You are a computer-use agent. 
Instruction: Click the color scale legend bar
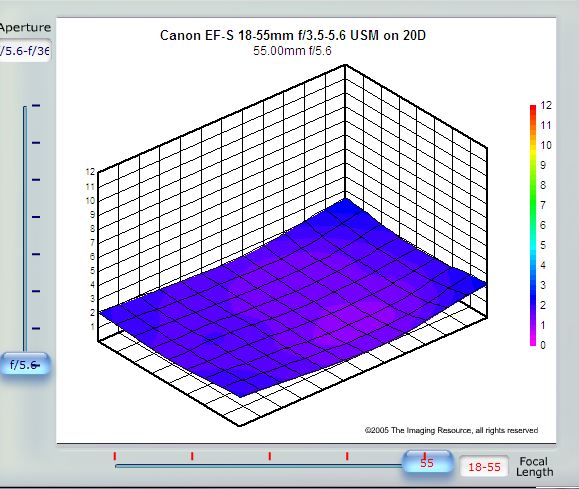(533, 225)
